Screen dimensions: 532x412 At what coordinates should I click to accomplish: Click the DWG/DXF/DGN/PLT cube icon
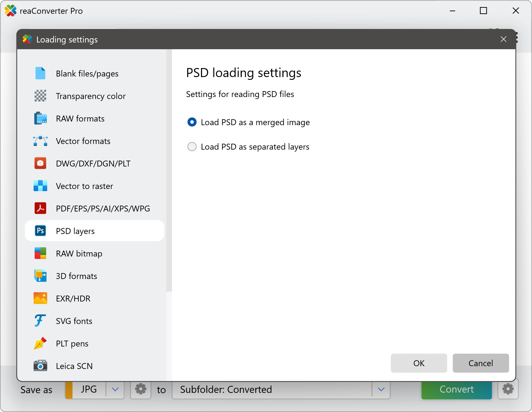click(x=40, y=163)
